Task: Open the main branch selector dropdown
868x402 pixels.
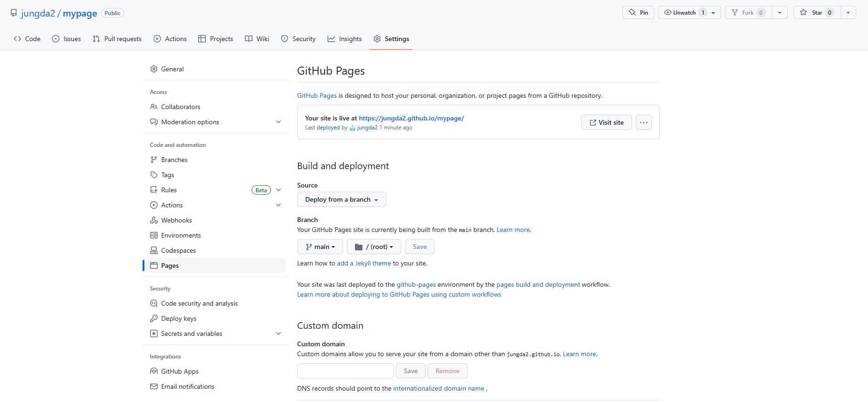Action: 320,247
